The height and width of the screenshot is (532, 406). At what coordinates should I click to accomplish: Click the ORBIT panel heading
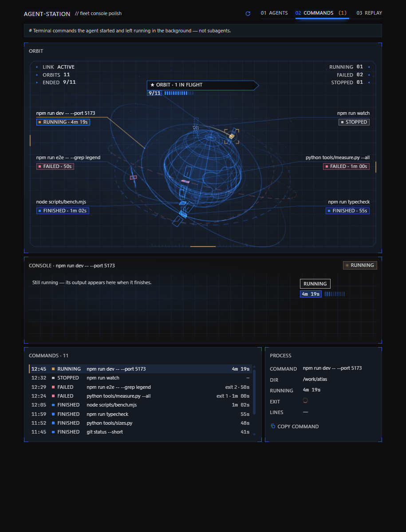[x=36, y=51]
